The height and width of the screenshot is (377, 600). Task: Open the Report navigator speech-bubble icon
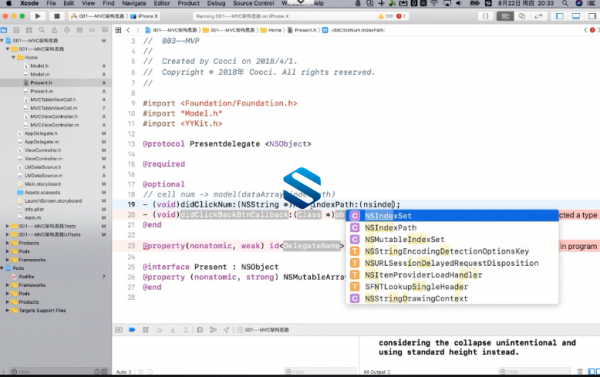point(105,30)
